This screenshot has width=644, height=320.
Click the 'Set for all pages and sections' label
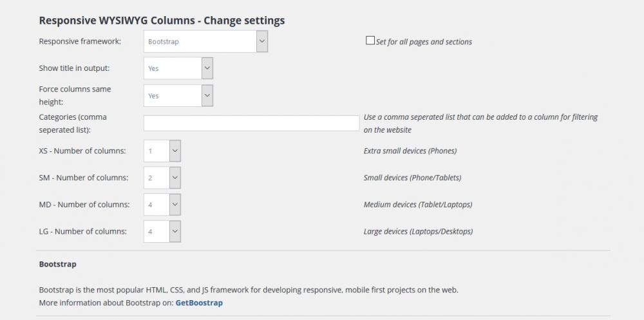coord(424,42)
